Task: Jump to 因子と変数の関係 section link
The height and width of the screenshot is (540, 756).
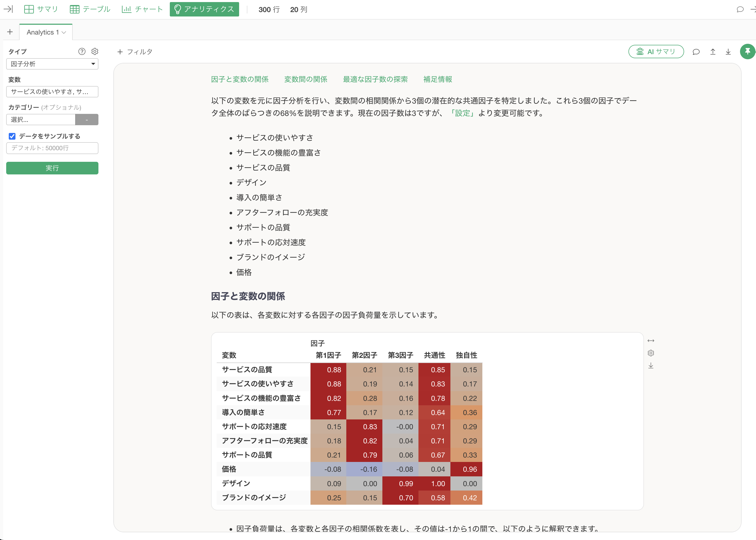Action: click(x=240, y=79)
